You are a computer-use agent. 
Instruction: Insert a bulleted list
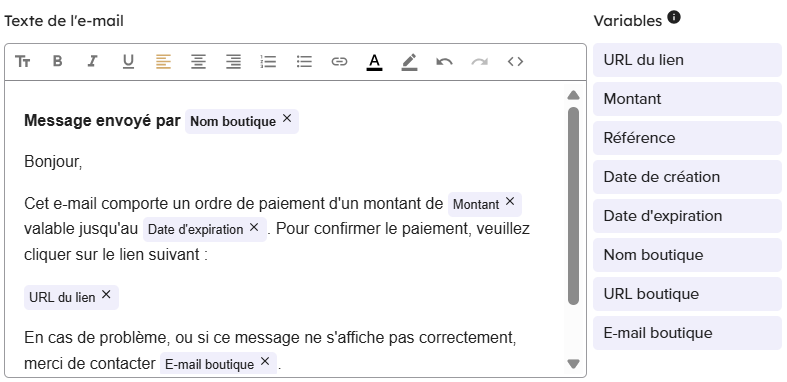point(304,62)
